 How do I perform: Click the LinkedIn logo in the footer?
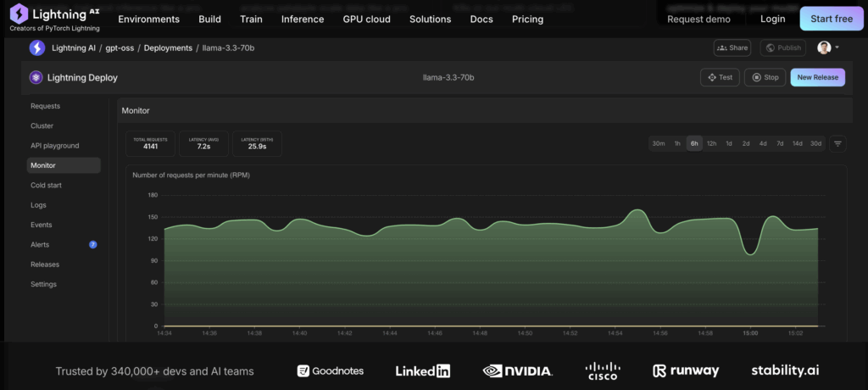[423, 370]
